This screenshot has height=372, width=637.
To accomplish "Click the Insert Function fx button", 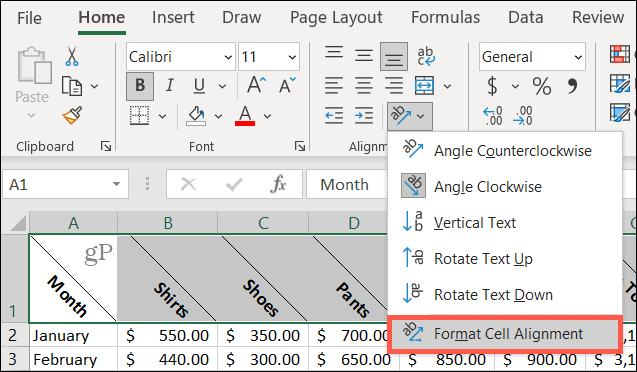I will coord(278,184).
